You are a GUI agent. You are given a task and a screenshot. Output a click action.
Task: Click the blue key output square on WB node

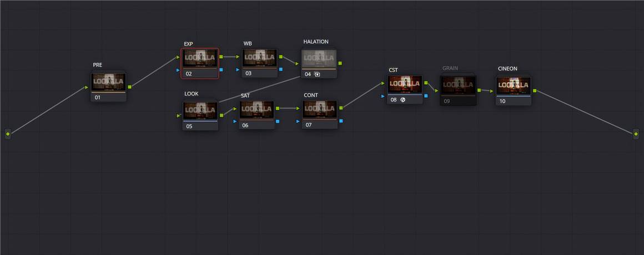coord(281,69)
